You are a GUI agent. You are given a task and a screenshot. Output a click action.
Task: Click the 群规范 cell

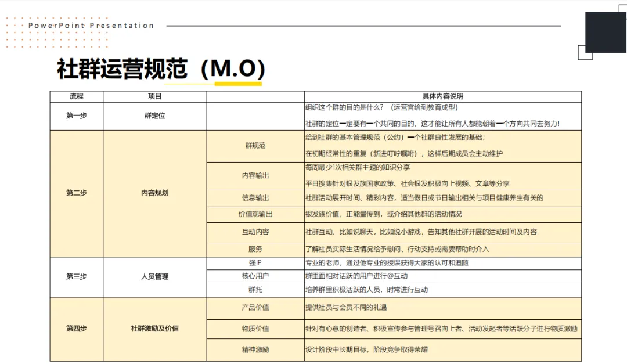[x=255, y=146]
